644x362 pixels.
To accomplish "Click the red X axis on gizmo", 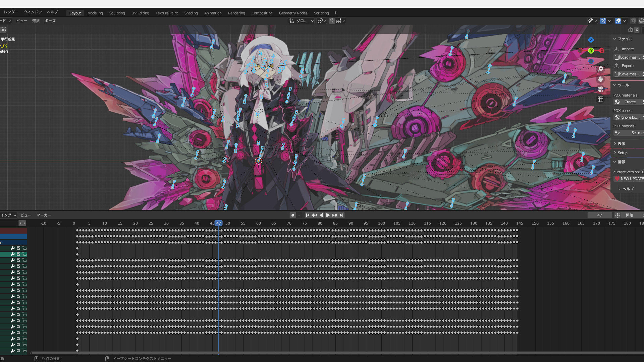I will coord(602,51).
